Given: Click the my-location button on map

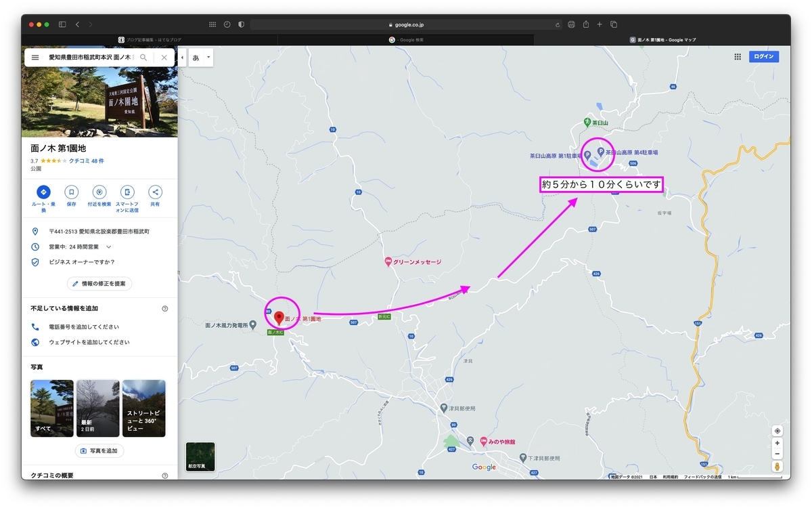Looking at the screenshot, I should coord(777,431).
